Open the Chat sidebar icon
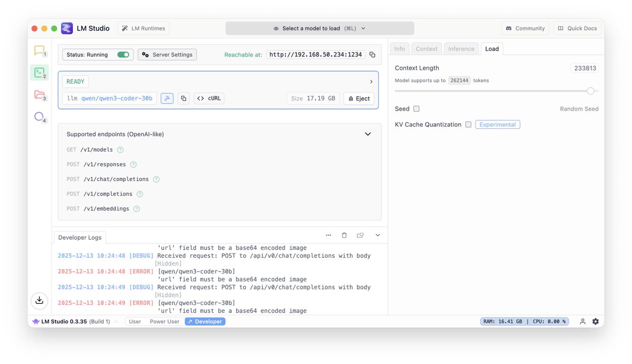 click(39, 50)
